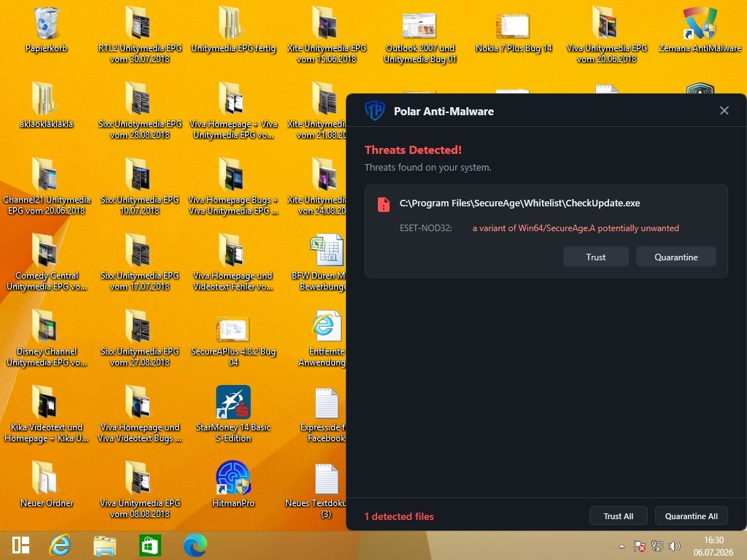Close the Polar Anti-Malware window

[x=724, y=111]
